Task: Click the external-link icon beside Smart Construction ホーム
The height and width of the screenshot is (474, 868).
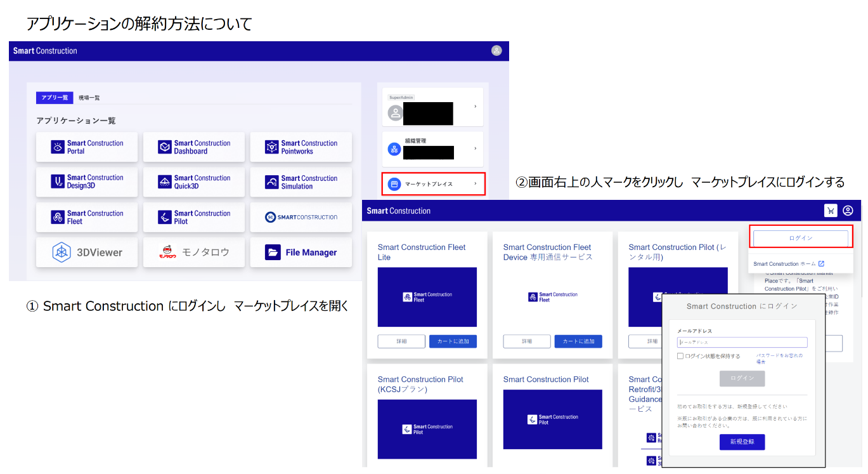Action: 821,264
